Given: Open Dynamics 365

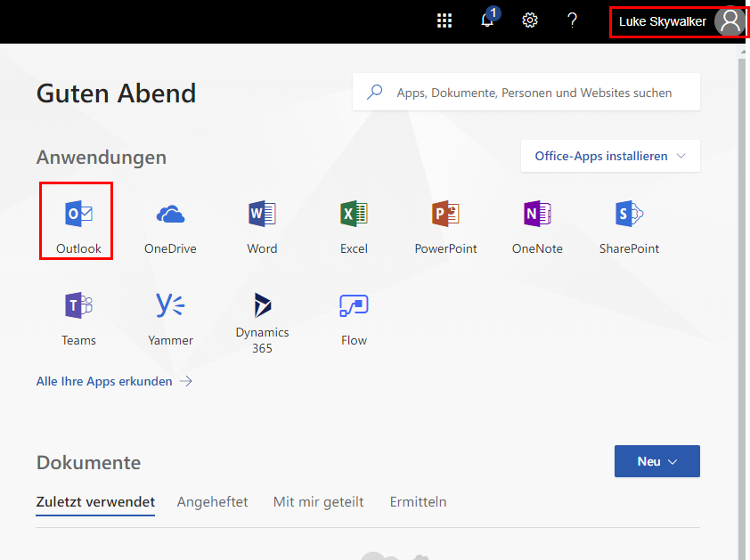Looking at the screenshot, I should pos(262,321).
